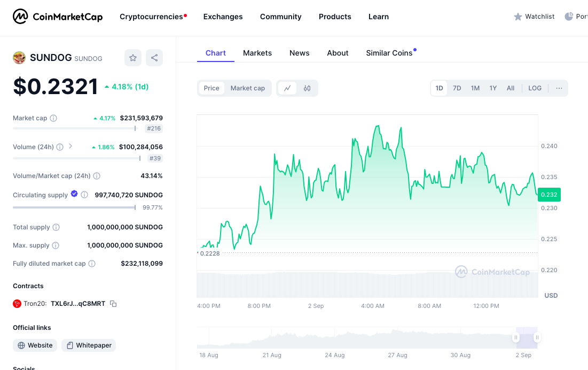Viewport: 588px width, 370px height.
Task: Open the Cryptocurrencies navigation menu
Action: coord(151,17)
